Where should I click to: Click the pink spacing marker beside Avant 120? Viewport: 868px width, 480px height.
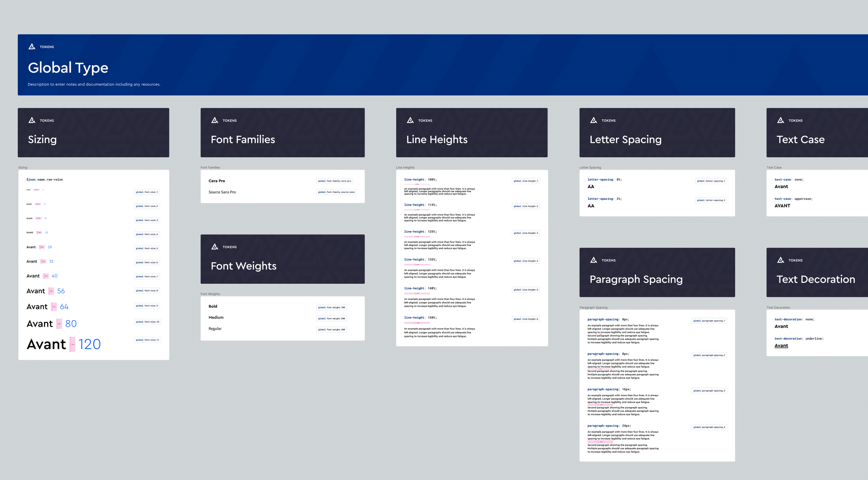(72, 344)
